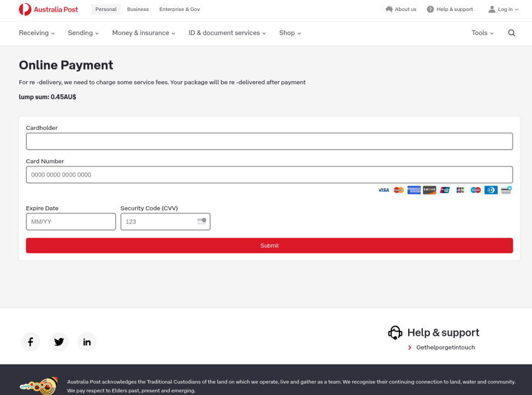Expand the Money & insurance dropdown
The height and width of the screenshot is (395, 532).
143,33
